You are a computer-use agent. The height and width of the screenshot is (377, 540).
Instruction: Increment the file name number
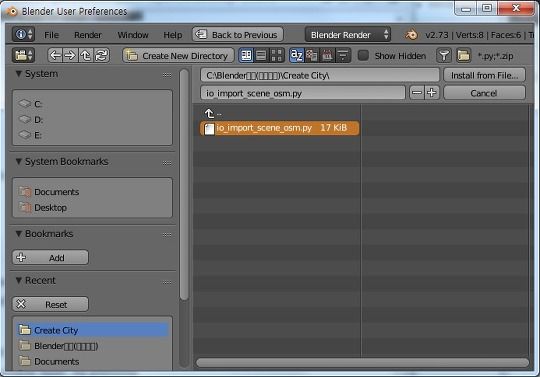(432, 93)
